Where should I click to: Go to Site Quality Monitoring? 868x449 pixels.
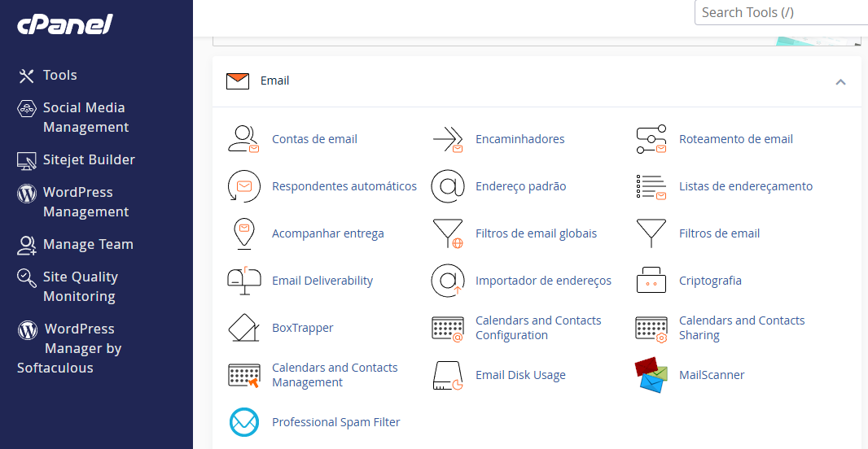click(80, 286)
